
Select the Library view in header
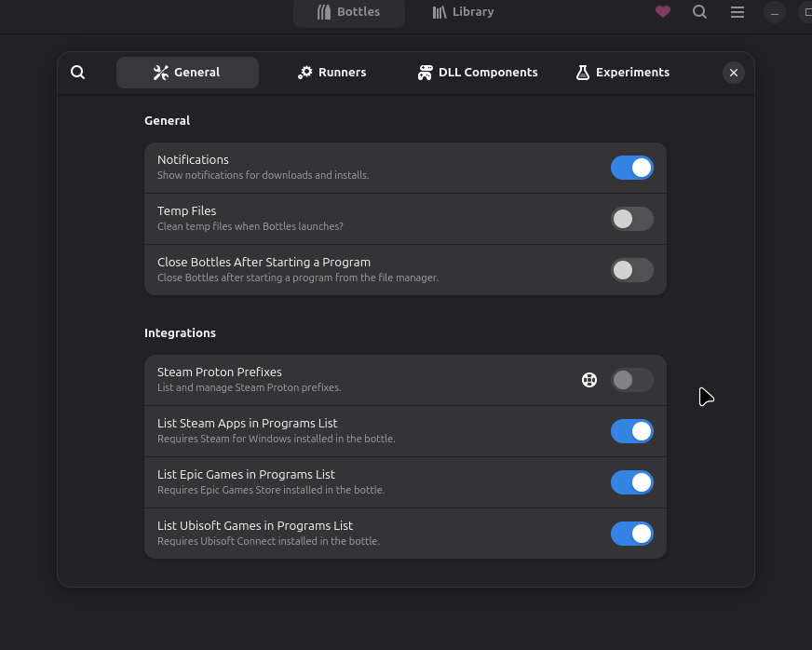click(x=464, y=12)
